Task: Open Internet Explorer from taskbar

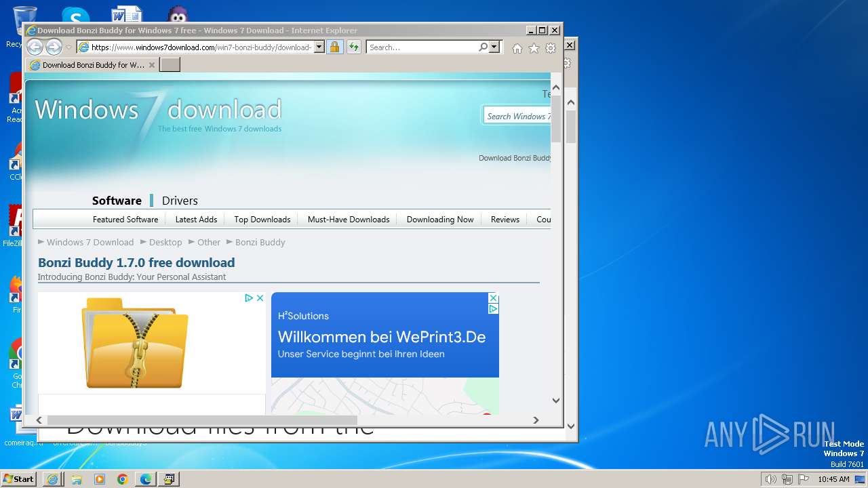Action: [52, 479]
